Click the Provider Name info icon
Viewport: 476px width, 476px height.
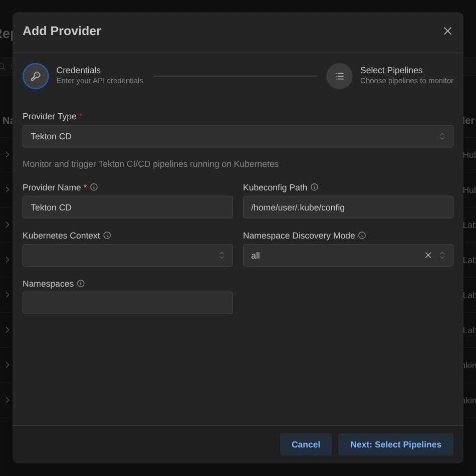tap(94, 187)
